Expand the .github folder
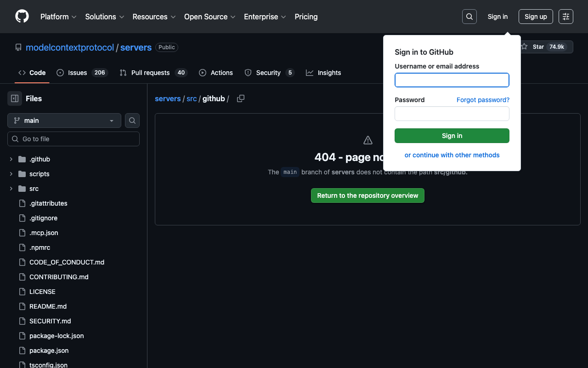Viewport: 588px width, 368px height. click(11, 159)
